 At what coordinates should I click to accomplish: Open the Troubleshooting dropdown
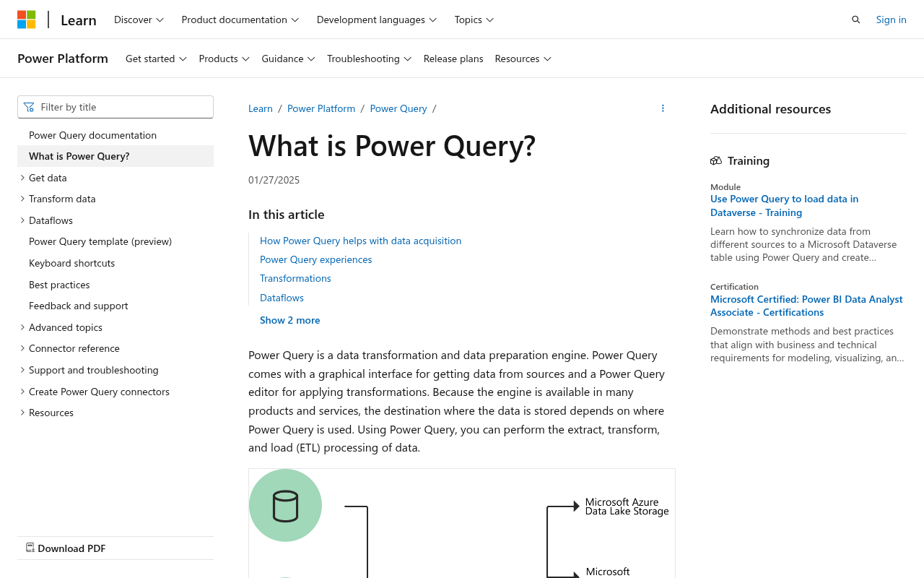click(x=368, y=59)
